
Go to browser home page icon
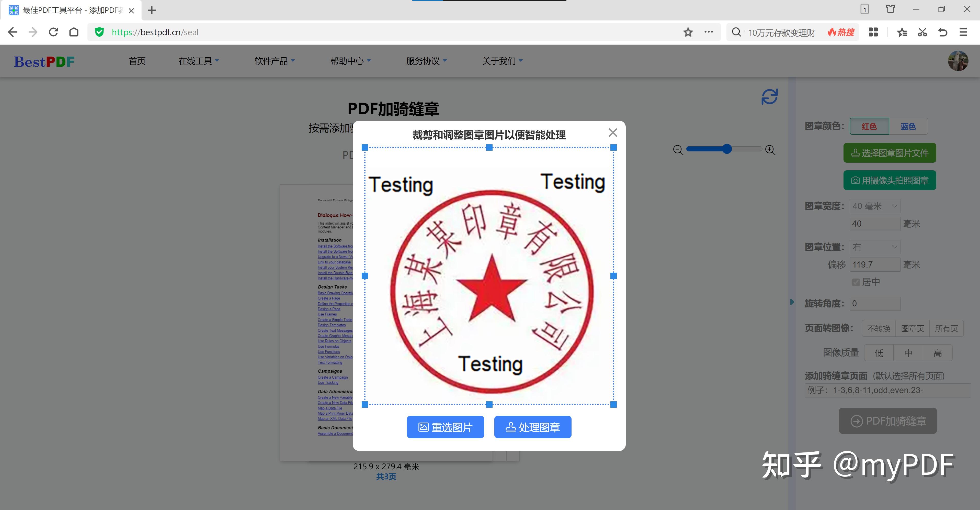74,32
